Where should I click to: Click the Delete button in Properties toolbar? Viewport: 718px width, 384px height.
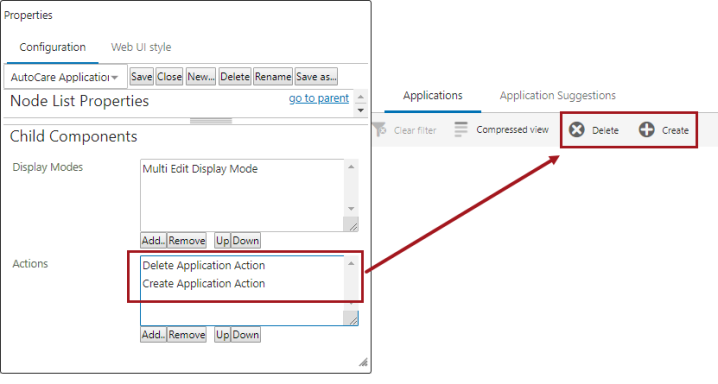coord(235,77)
